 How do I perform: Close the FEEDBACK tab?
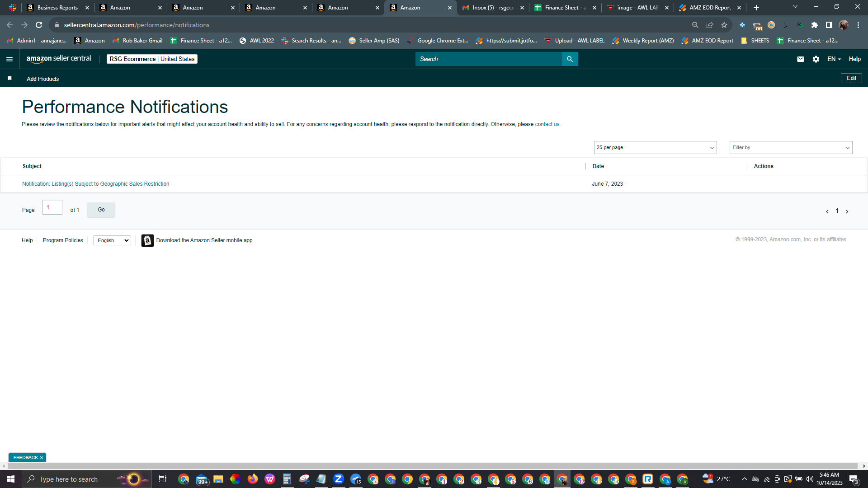coord(42,458)
